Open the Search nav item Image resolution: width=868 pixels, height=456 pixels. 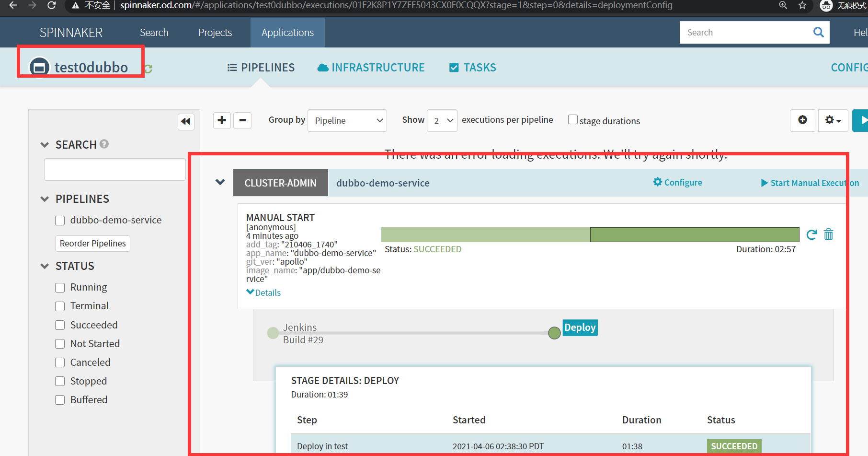click(x=154, y=33)
